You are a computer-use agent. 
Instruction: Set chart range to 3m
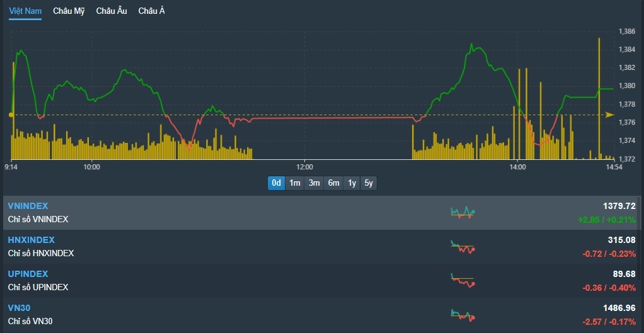tap(314, 183)
